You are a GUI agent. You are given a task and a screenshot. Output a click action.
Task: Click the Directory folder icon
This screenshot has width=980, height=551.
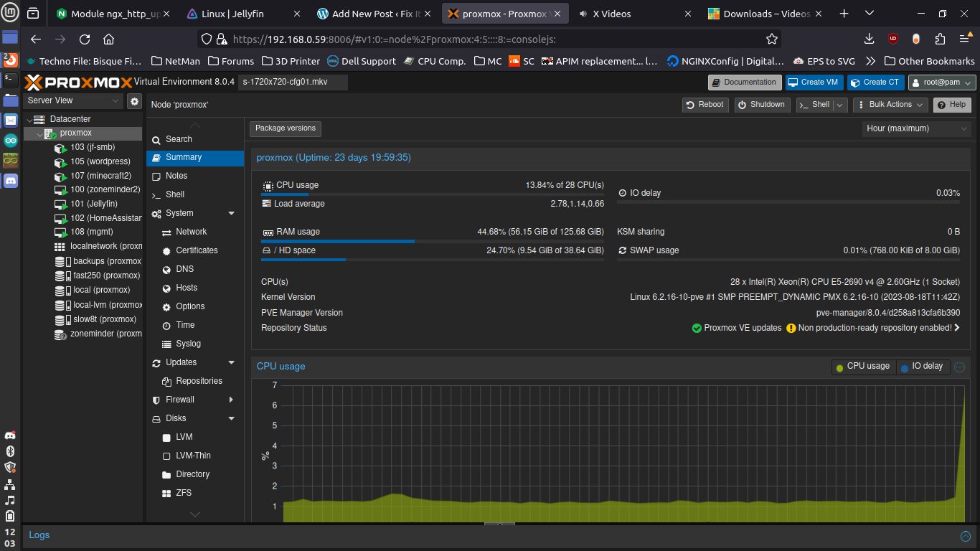166,474
